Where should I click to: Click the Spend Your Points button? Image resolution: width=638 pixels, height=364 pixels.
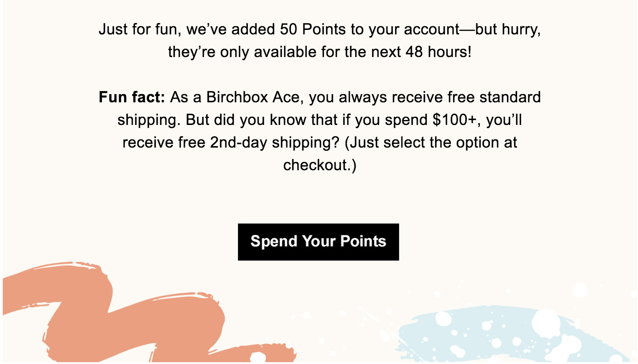tap(318, 242)
